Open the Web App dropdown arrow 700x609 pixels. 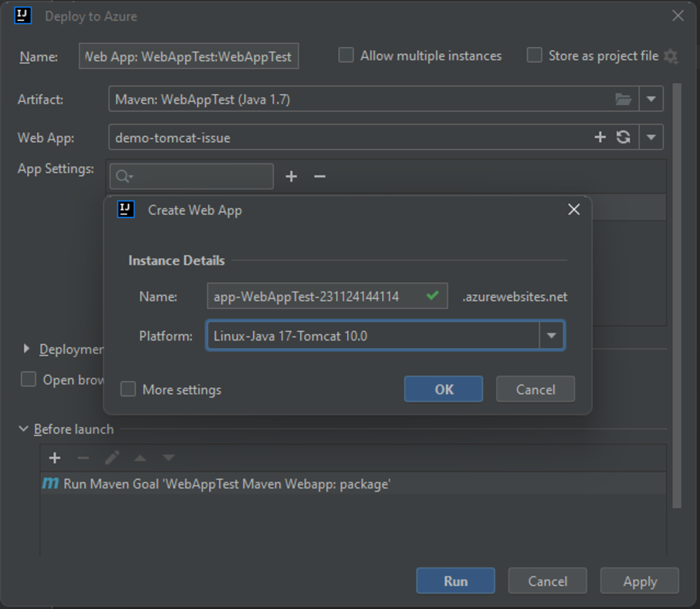coord(651,138)
